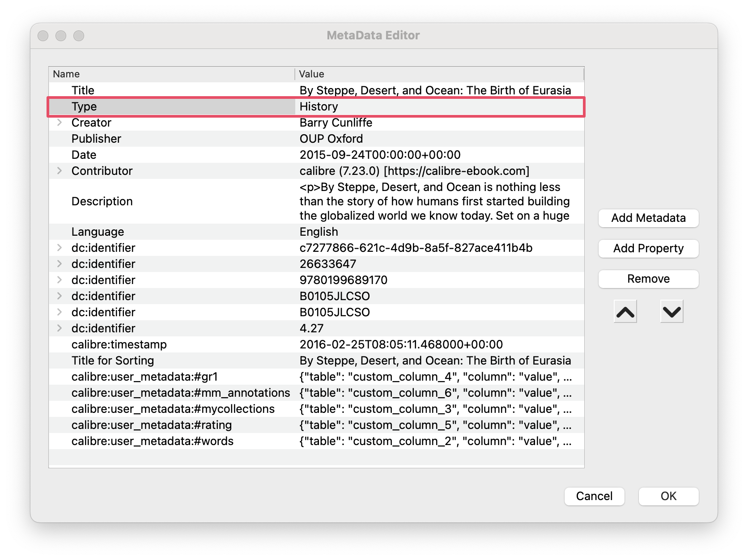Screen dimensions: 748x560
Task: Click the Remove button
Action: 648,279
